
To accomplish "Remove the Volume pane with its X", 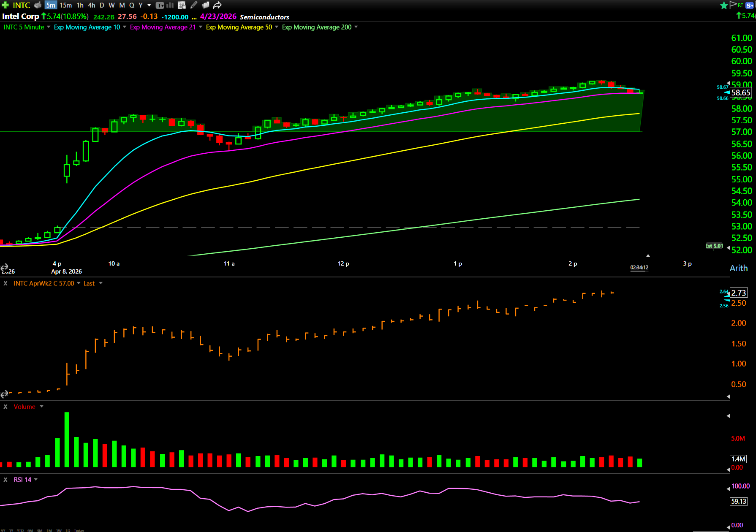I will point(5,407).
